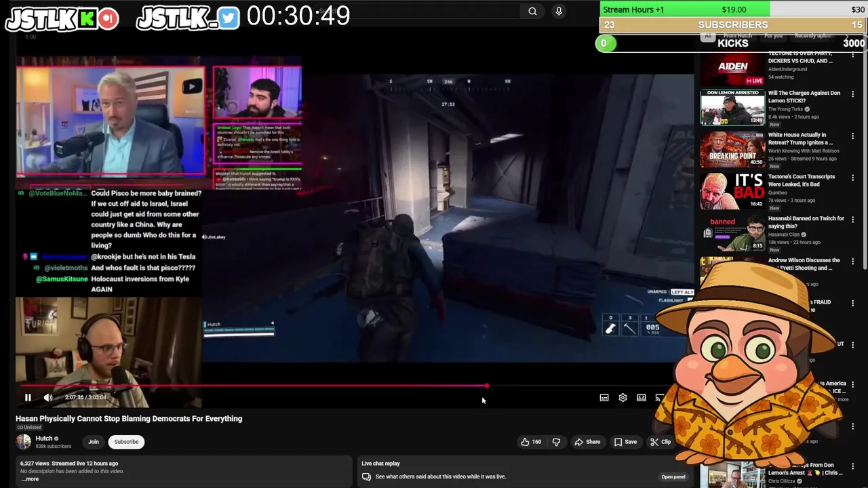This screenshot has height=488, width=868.
Task: Dislike this video with thumbs-down
Action: [556, 442]
